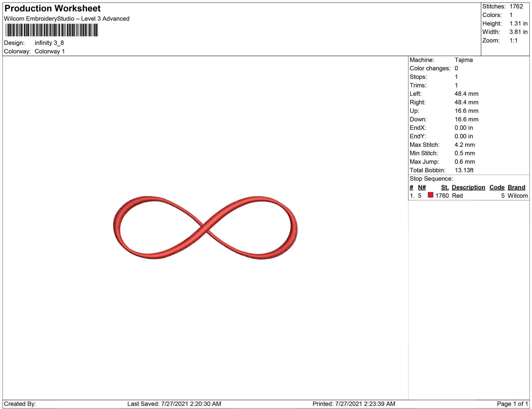532x409 pixels.
Task: Click the 'Color changes:' label
Action: (x=430, y=68)
